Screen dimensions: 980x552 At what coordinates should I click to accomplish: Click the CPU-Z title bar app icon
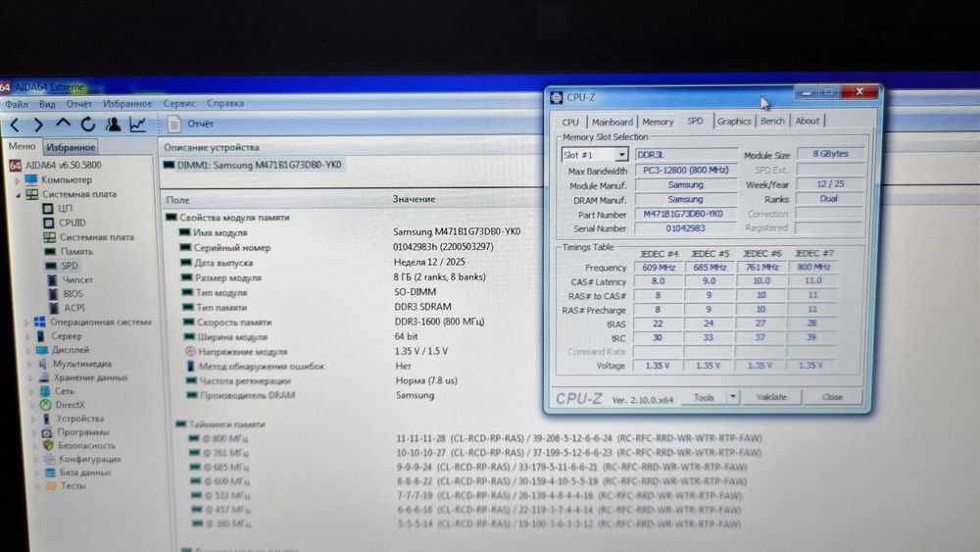(x=557, y=97)
